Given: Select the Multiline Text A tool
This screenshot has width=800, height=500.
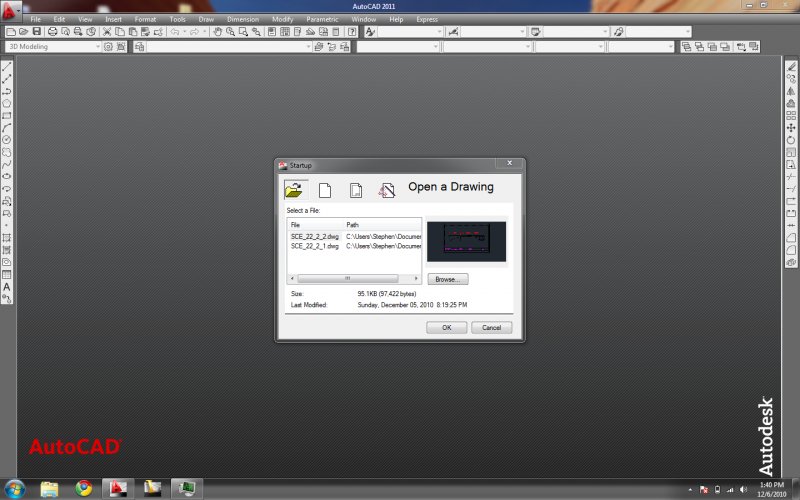Looking at the screenshot, I should [7, 287].
